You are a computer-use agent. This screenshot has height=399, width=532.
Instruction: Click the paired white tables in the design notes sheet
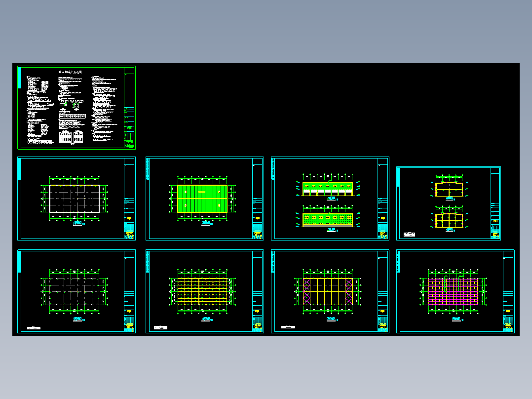point(71,137)
